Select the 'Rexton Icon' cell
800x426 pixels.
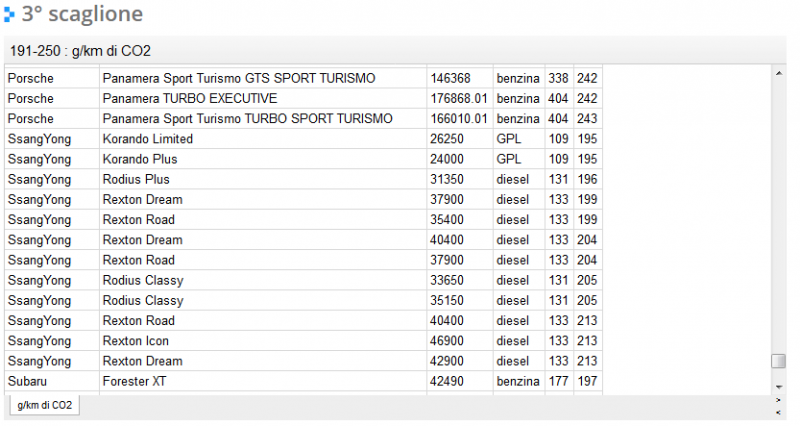click(263, 341)
